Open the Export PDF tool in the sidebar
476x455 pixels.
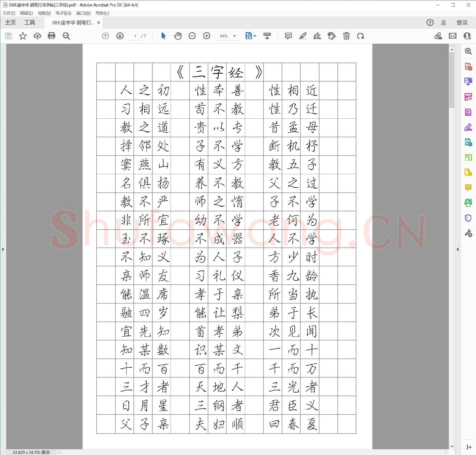click(469, 82)
